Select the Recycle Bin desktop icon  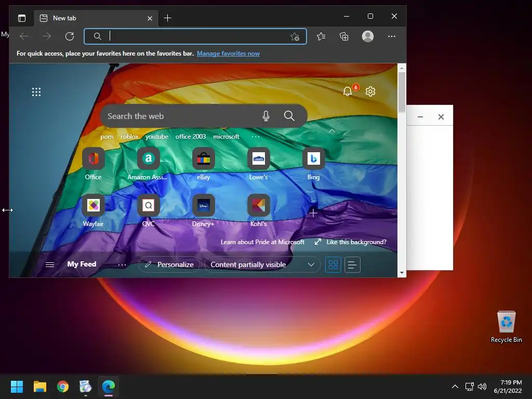coord(506,327)
